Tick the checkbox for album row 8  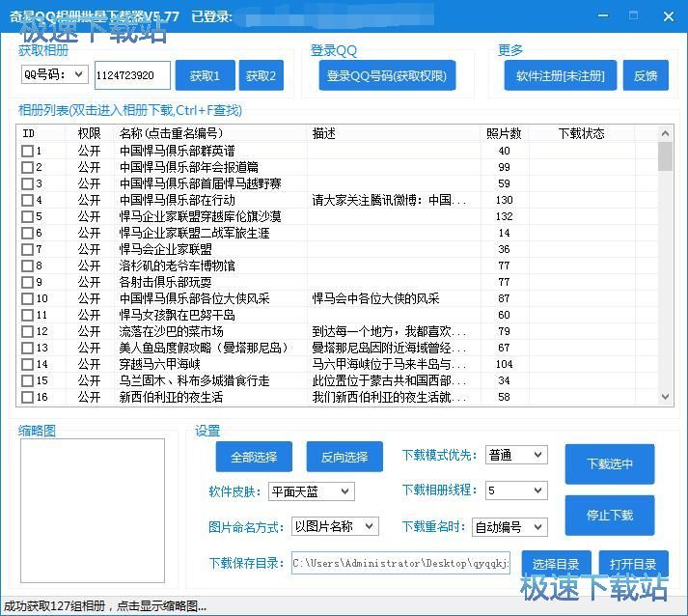click(x=27, y=266)
